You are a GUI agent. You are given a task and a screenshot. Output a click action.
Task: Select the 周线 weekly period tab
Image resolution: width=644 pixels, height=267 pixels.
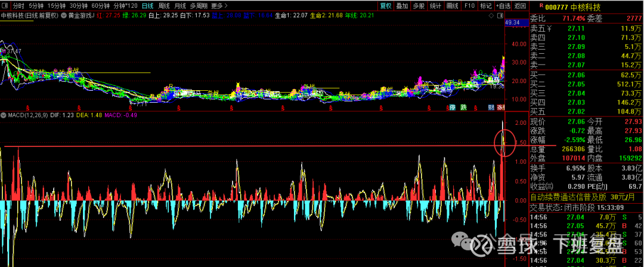[163, 6]
